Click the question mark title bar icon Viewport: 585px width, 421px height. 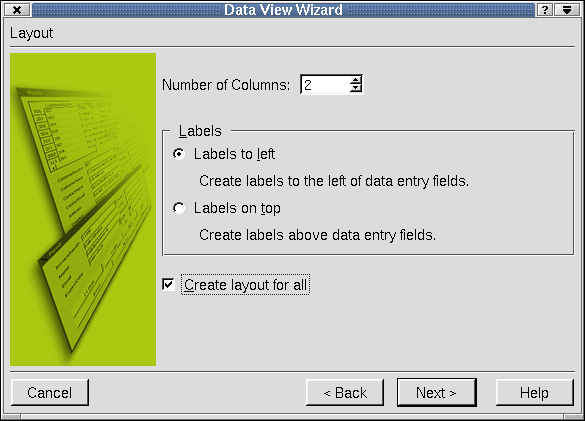(544, 10)
